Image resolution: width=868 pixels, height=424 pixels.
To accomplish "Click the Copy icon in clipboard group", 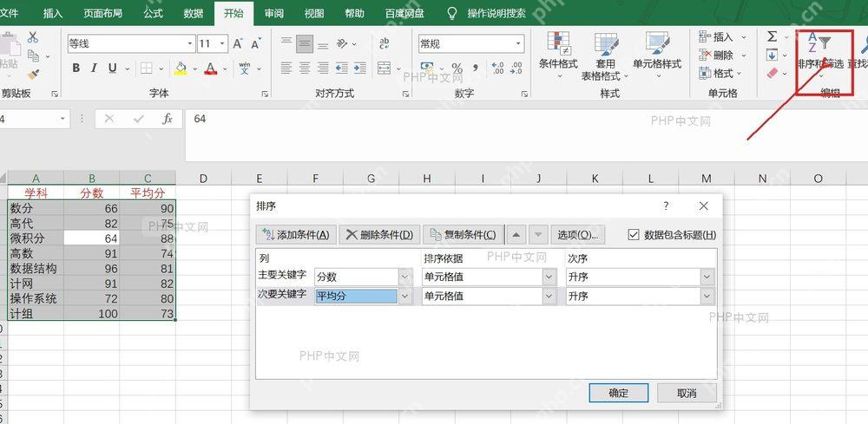I will point(34,55).
